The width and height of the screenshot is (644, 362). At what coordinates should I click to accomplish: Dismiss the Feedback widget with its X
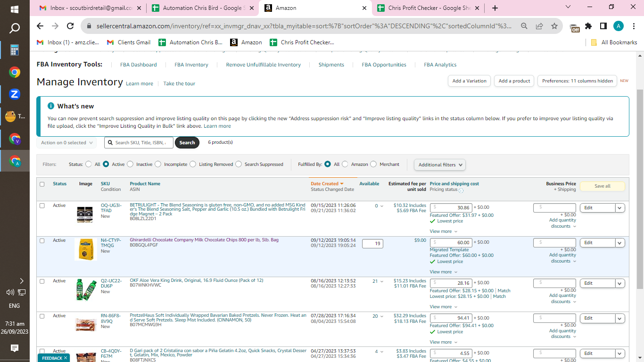(x=66, y=358)
